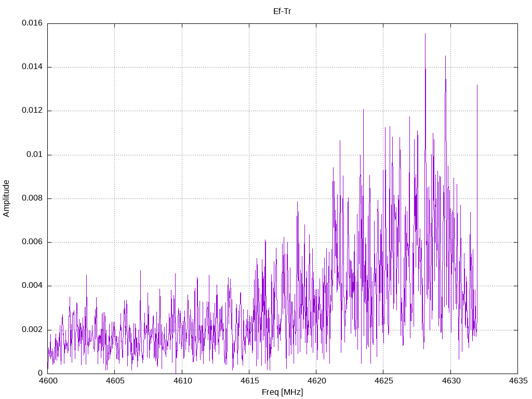This screenshot has width=532, height=399.
Task: Click the x-axis tick label 4615
Action: pos(249,381)
